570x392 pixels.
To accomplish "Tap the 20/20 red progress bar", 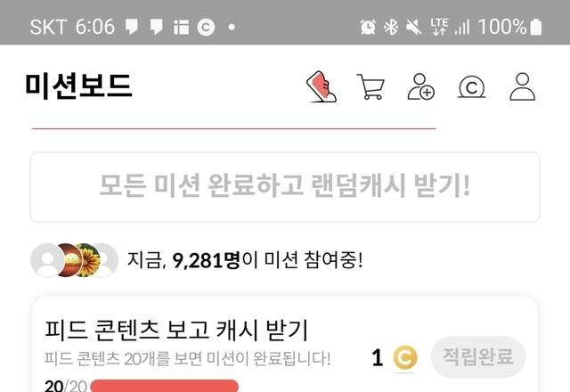I will [164, 386].
